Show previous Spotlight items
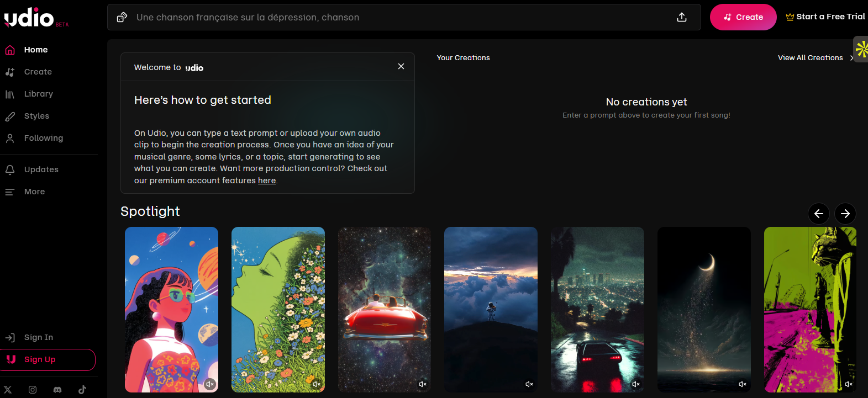868x398 pixels. (819, 214)
